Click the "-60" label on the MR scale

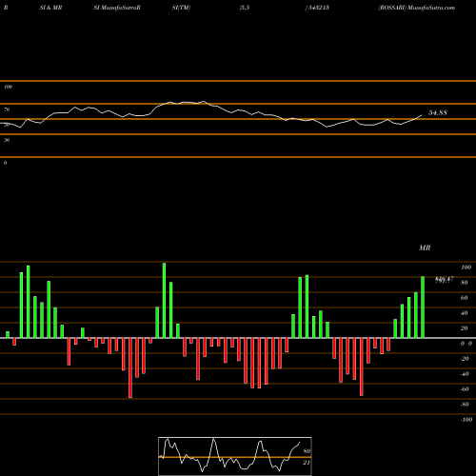coord(465,389)
